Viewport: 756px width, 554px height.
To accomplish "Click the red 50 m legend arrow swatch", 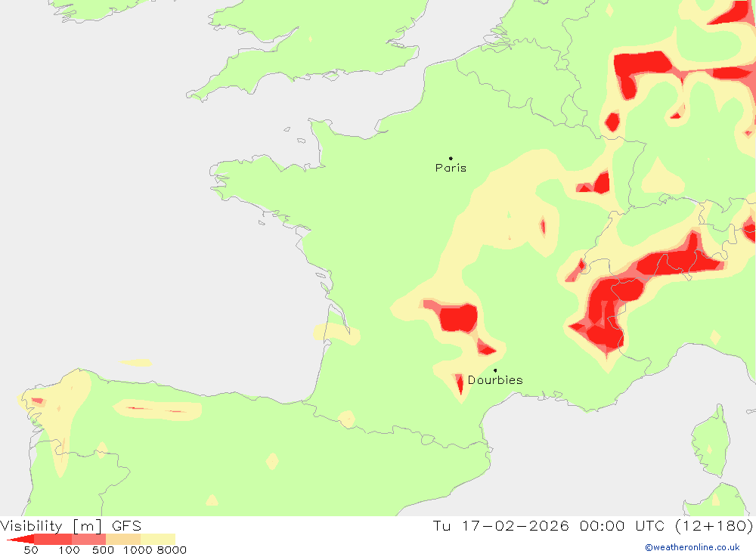I will (20, 539).
